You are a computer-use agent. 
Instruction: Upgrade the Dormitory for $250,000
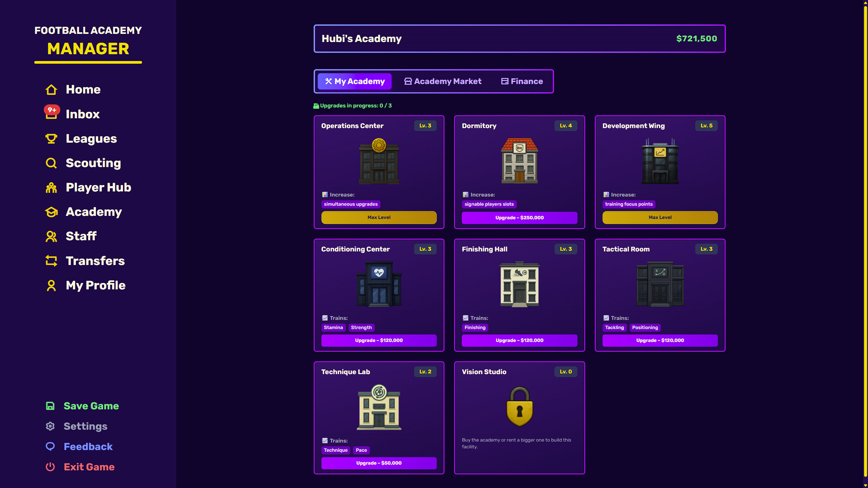coord(519,218)
